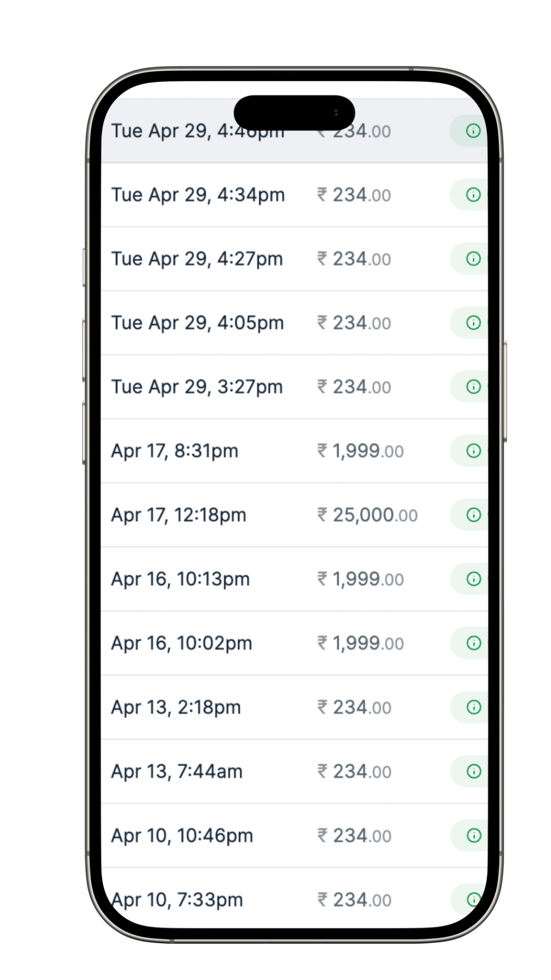The width and height of the screenshot is (551, 980).
Task: Open the Apr 17, 12:18pm transaction row
Action: [x=294, y=515]
